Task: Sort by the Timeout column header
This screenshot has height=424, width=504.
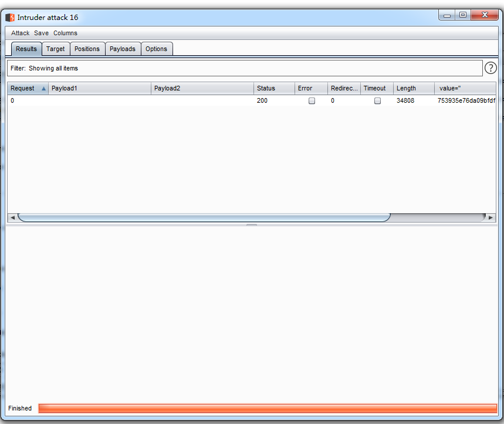Action: click(x=377, y=89)
